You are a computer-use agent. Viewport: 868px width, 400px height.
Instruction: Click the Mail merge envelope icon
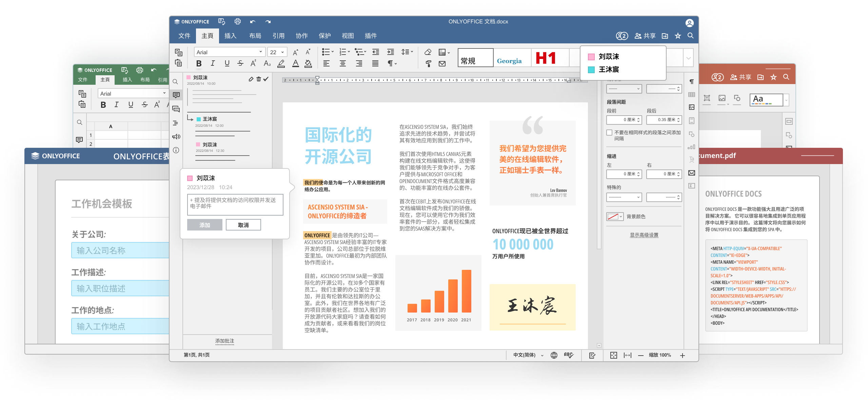[x=442, y=63]
